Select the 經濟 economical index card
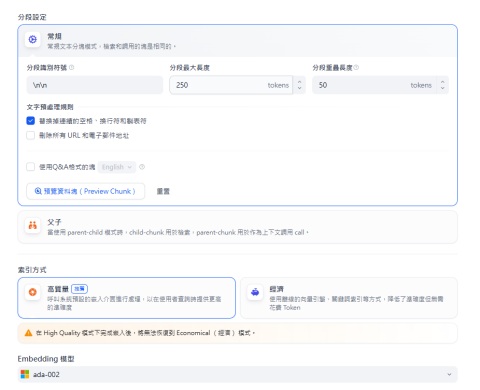 tap(349, 298)
